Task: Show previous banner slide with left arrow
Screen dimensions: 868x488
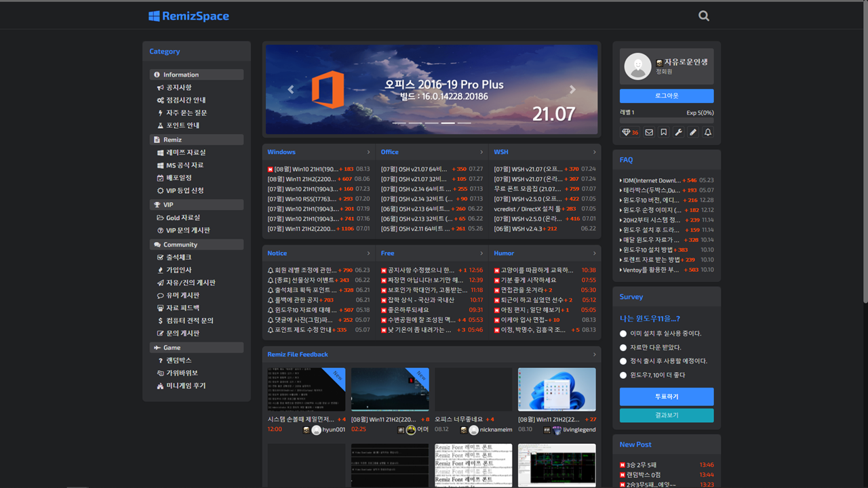Action: coord(291,89)
